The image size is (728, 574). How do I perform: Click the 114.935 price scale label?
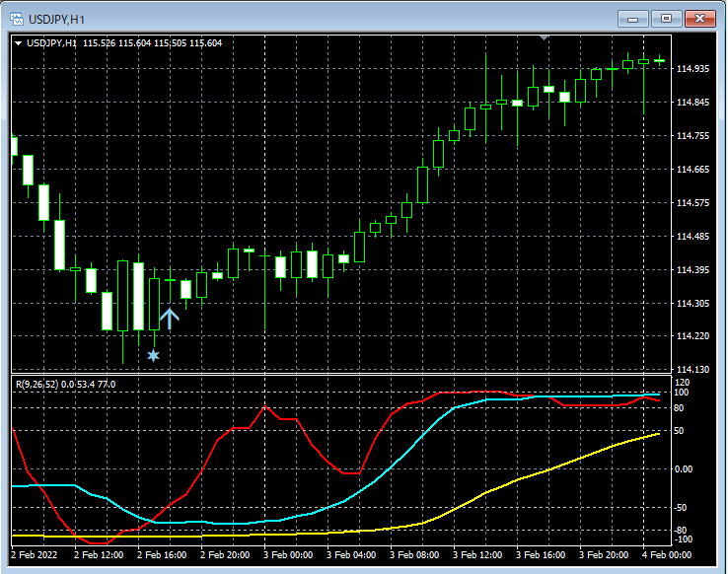coord(692,69)
